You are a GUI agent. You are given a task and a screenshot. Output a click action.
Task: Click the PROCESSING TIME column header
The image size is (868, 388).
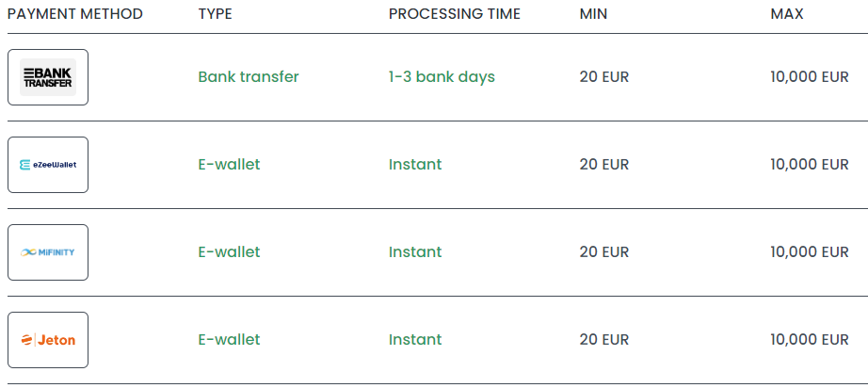pos(455,14)
